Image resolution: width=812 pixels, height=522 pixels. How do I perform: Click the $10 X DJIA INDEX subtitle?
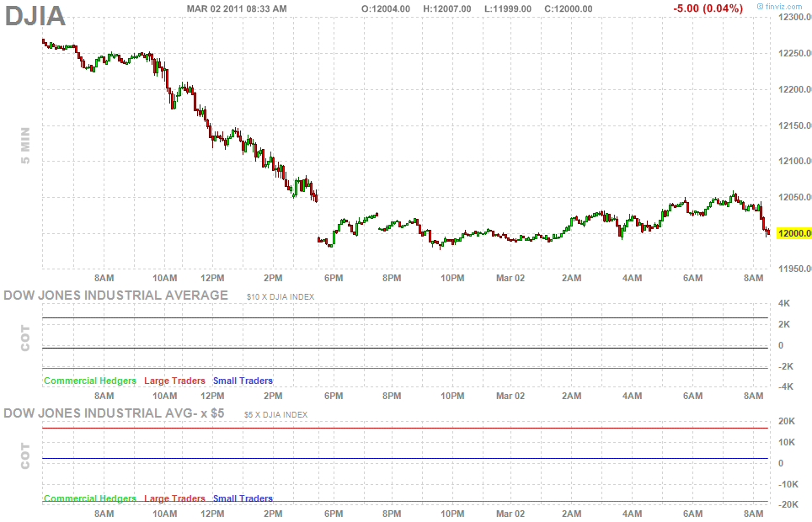click(x=280, y=296)
